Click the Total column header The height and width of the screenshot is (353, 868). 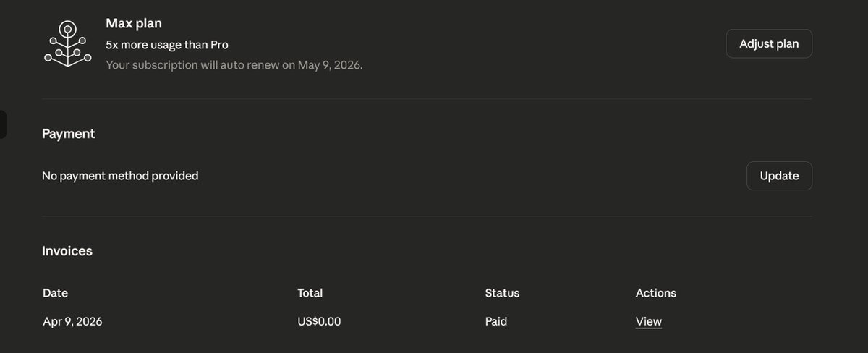pyautogui.click(x=310, y=293)
